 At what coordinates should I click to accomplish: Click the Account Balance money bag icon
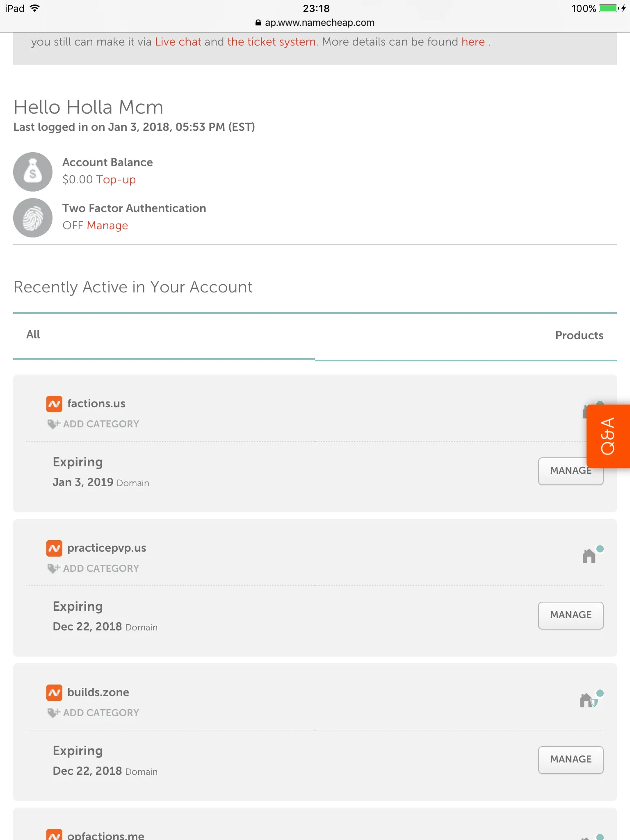33,172
